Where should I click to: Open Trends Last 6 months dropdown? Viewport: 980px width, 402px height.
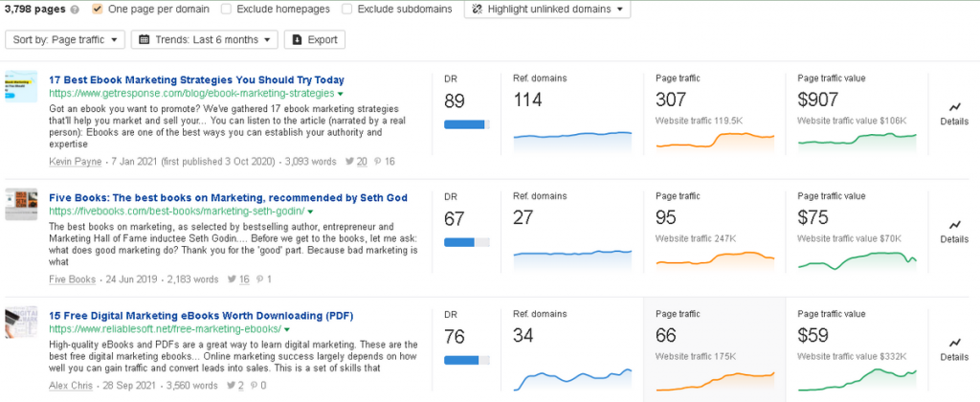204,39
